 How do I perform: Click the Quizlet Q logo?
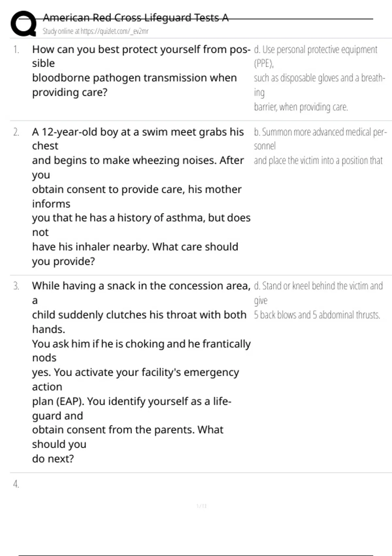pyautogui.click(x=23, y=23)
